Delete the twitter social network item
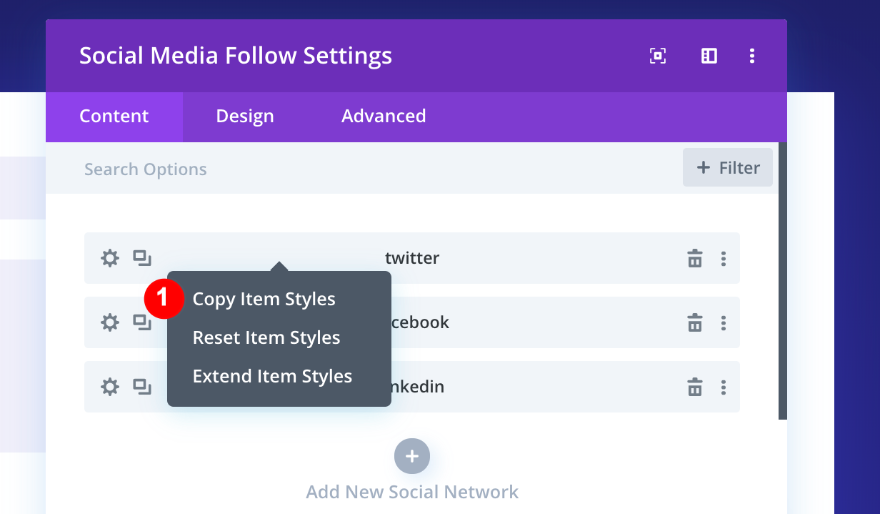The width and height of the screenshot is (880, 514). click(695, 259)
